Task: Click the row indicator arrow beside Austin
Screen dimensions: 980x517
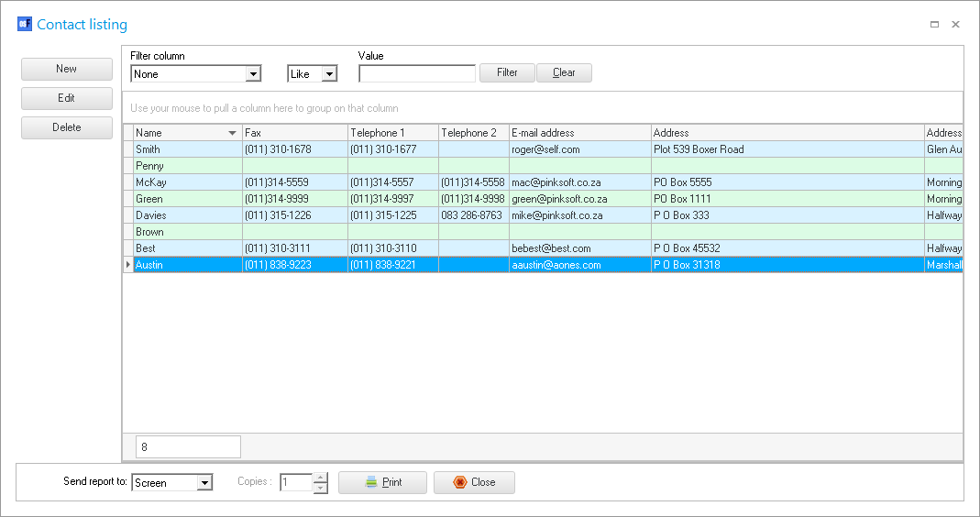Action: tap(128, 265)
